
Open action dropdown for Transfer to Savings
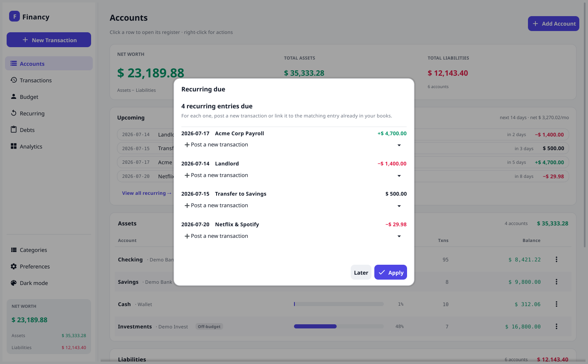[x=399, y=206]
